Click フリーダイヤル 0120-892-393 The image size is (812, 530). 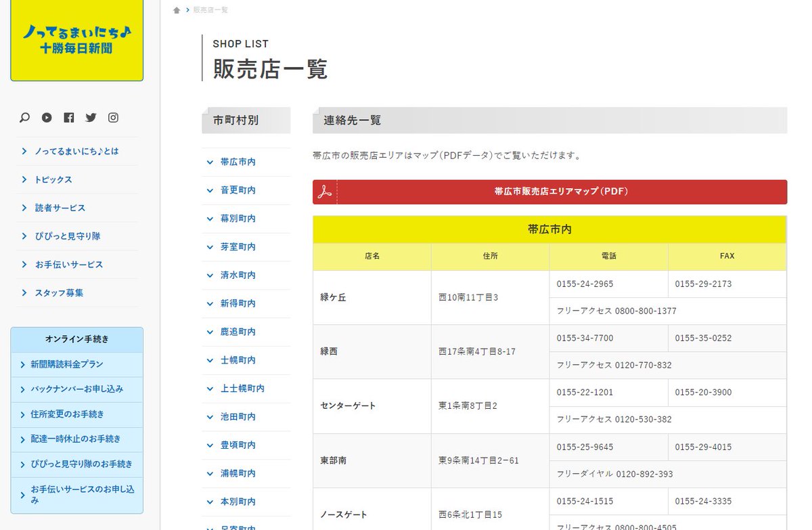pos(614,474)
